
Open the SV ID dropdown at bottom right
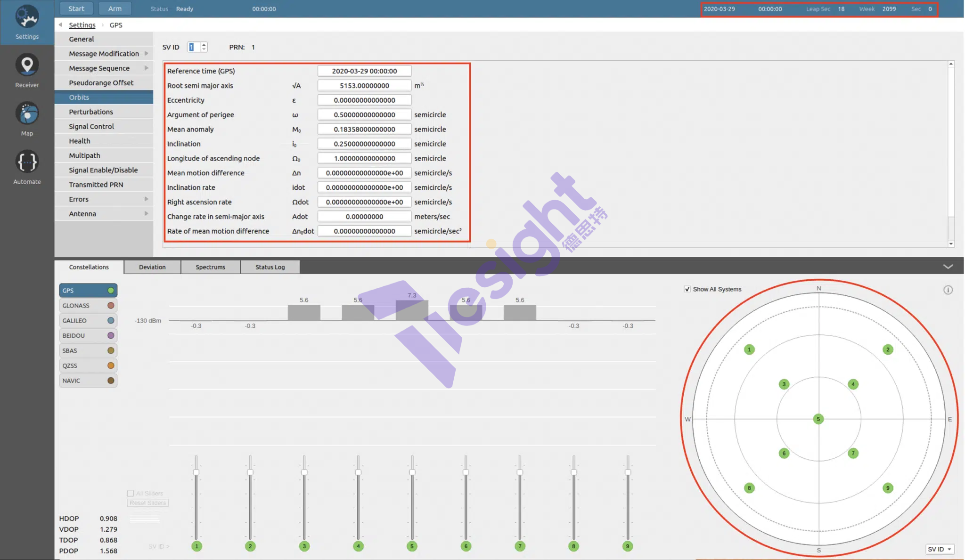(940, 549)
